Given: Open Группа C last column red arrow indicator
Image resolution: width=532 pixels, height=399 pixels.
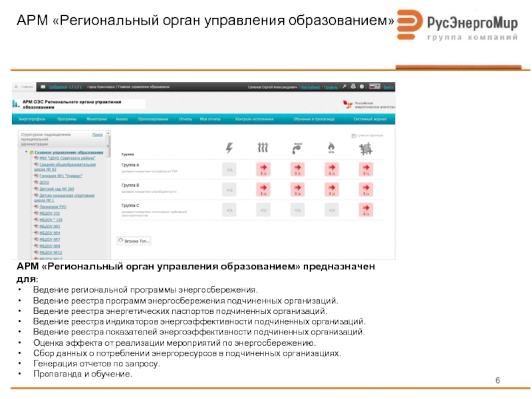Looking at the screenshot, I should coord(366,209).
